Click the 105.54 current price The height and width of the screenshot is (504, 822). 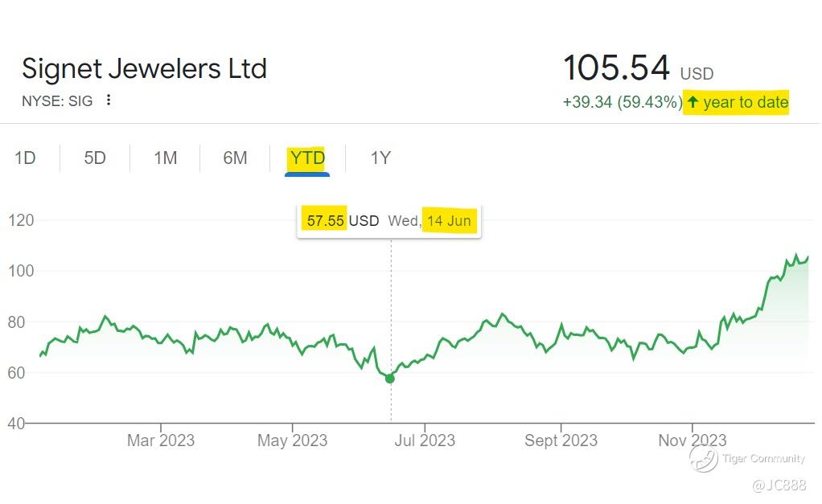(x=616, y=68)
